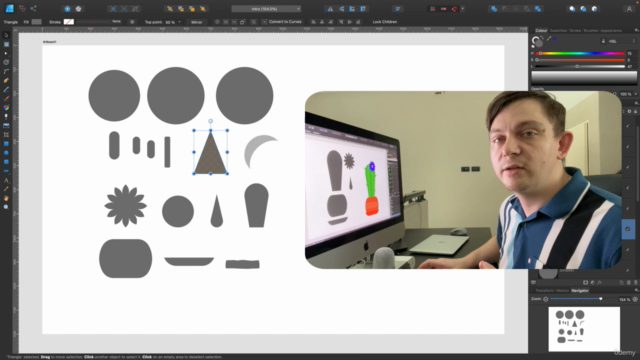Flip selection horizontally using toolbar icon
The height and width of the screenshot is (360, 640).
[330, 9]
